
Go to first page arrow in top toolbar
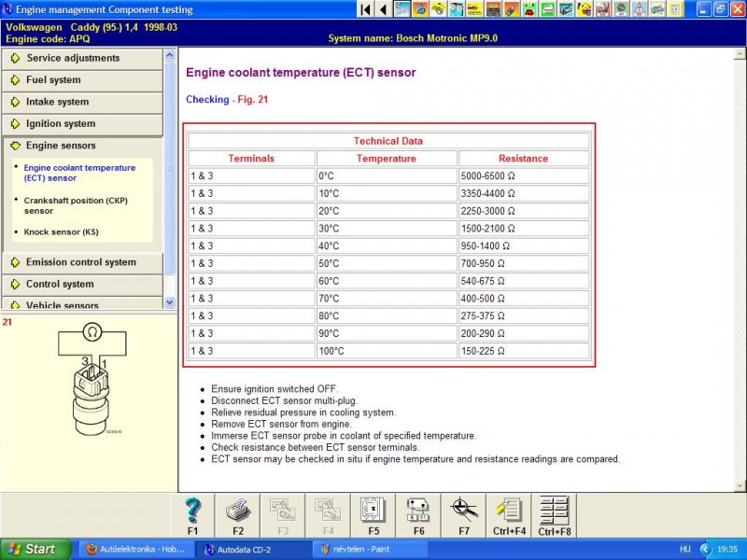[365, 9]
